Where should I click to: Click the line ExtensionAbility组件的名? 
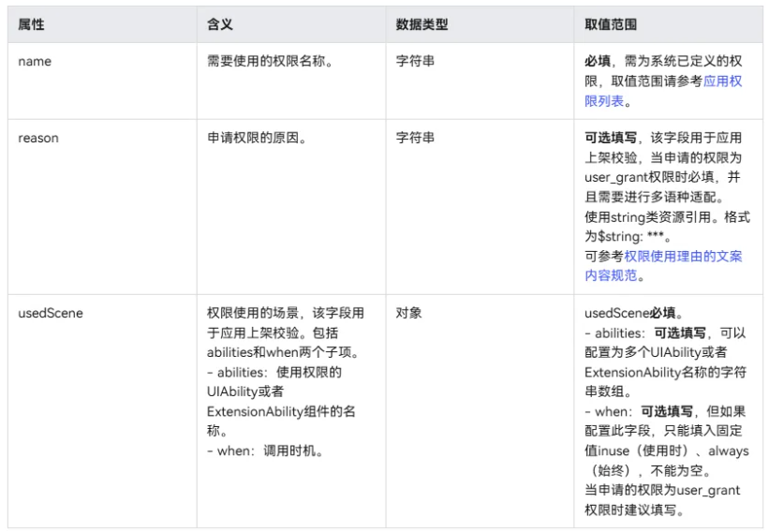coord(281,412)
